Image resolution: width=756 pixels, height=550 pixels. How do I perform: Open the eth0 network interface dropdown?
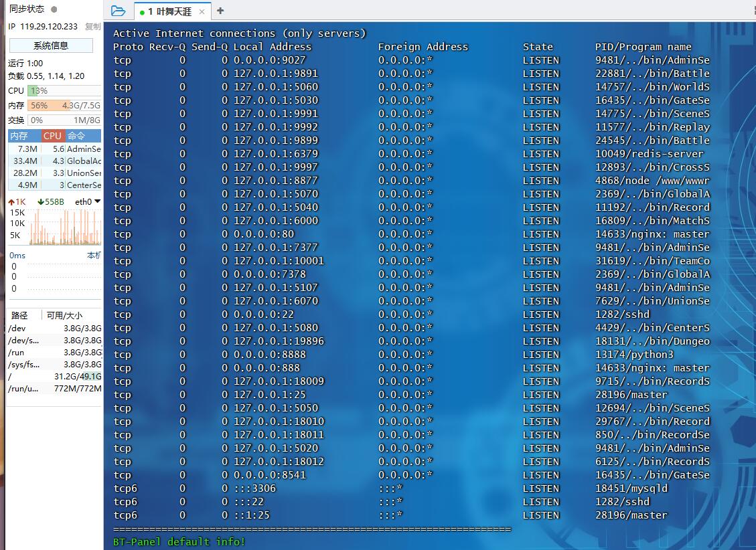tap(88, 202)
